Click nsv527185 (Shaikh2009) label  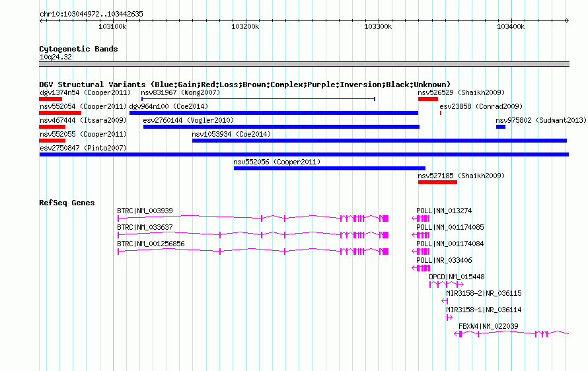pos(461,176)
